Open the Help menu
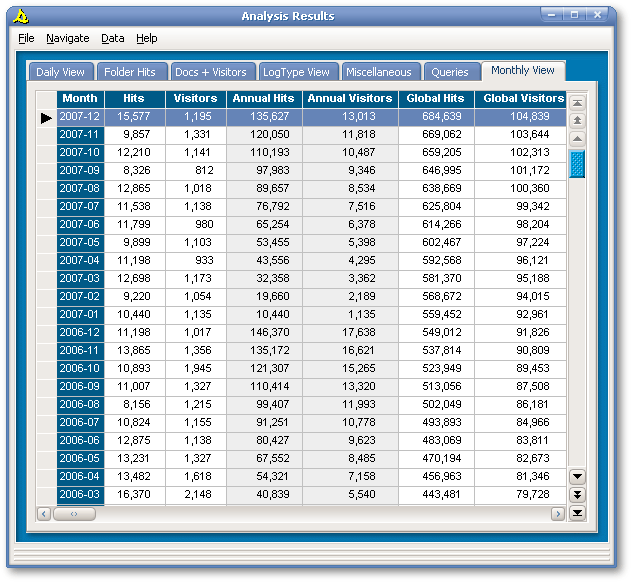Viewport: 631px width, 582px height. [x=147, y=38]
